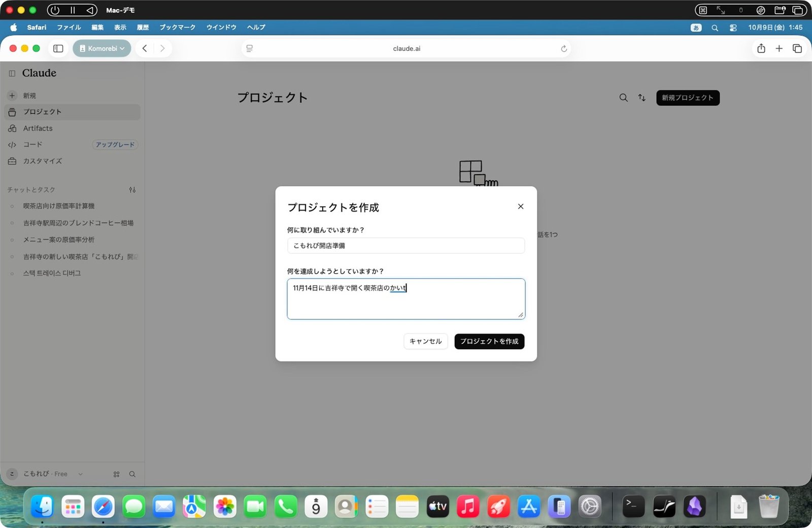Open macOS Control Center icon in menu bar

733,27
